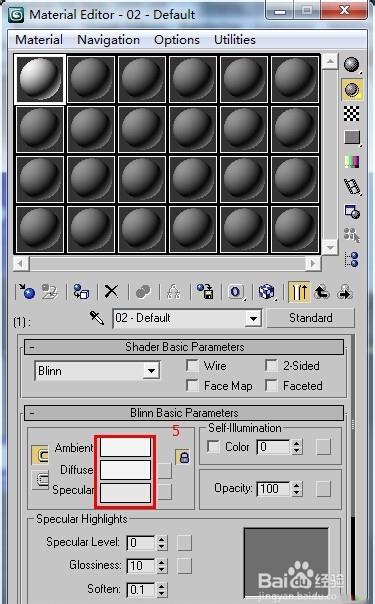
Task: Click the Glossiness map button
Action: tap(184, 566)
